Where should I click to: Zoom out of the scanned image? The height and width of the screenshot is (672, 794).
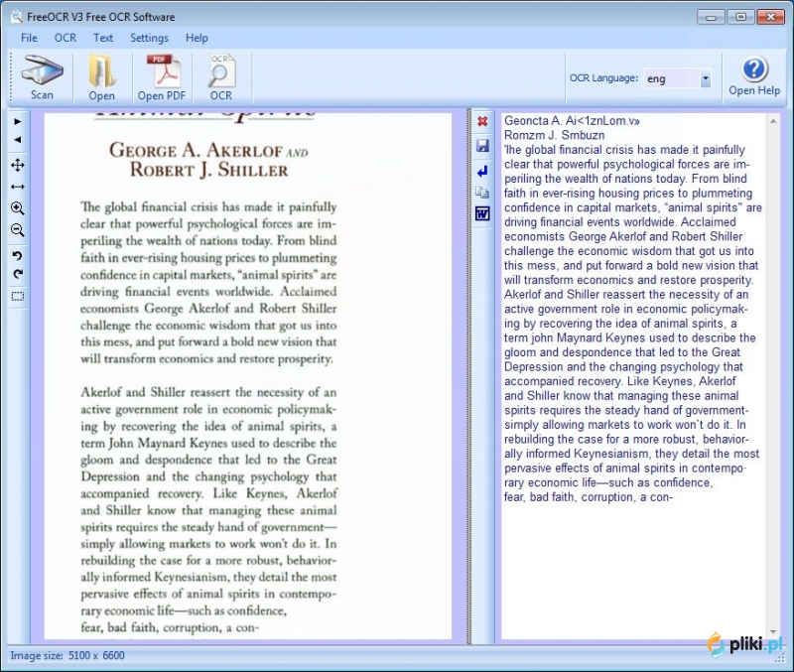pos(18,230)
